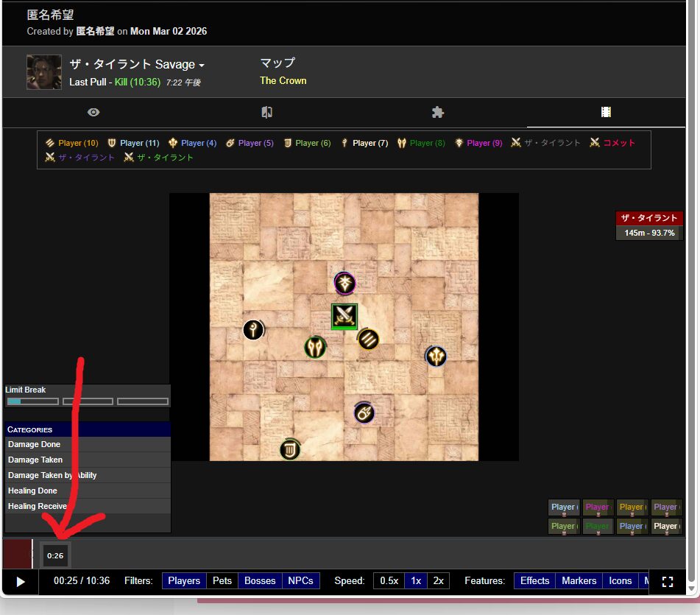Click the boss crossed-swords icon on map
The width and height of the screenshot is (700, 615).
point(344,316)
